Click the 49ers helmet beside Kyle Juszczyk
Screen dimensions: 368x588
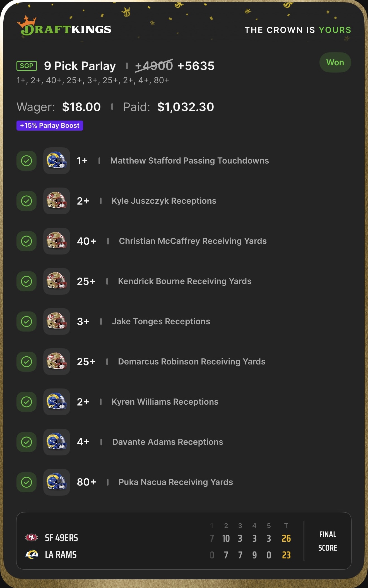click(57, 201)
